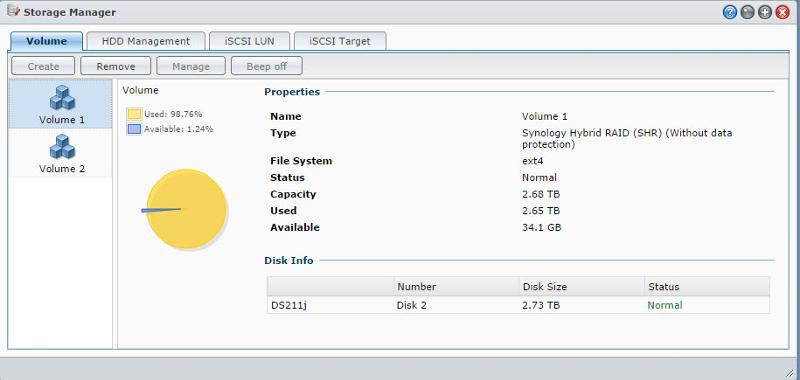Click the Capacity property label
Screen dimensions: 800x380
[x=293, y=194]
